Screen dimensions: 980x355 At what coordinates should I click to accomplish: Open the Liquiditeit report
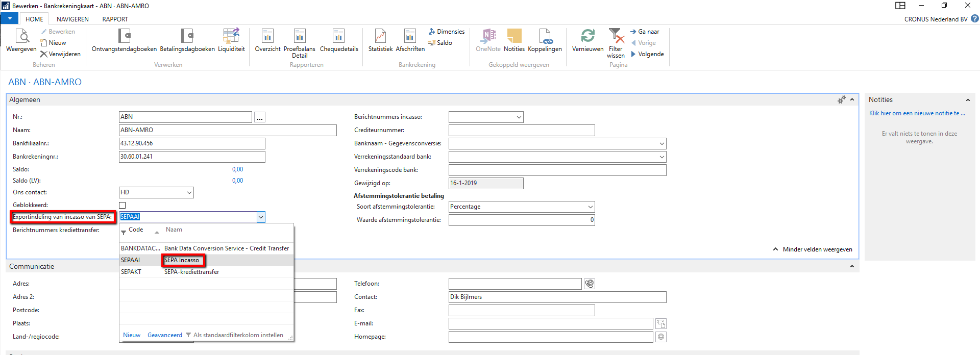(231, 41)
